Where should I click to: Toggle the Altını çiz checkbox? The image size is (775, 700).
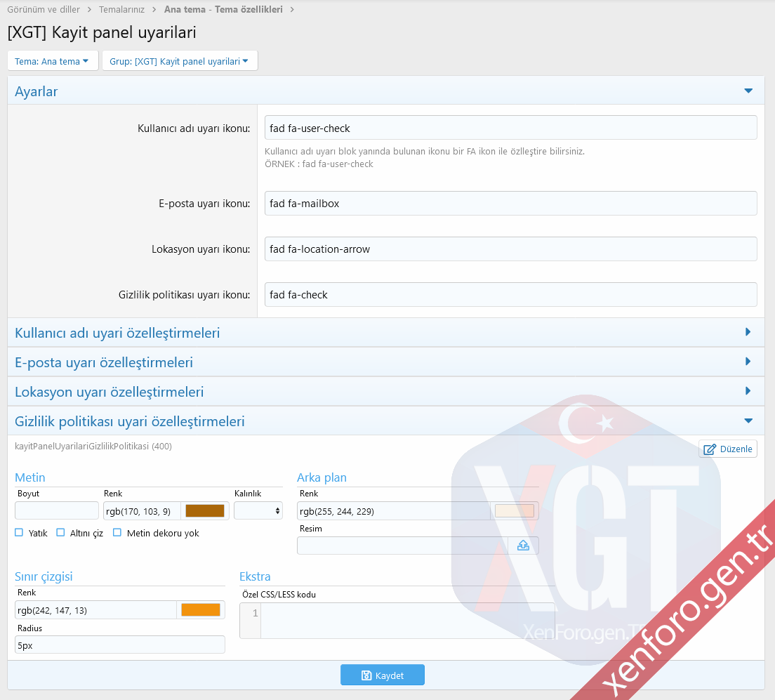(x=60, y=533)
